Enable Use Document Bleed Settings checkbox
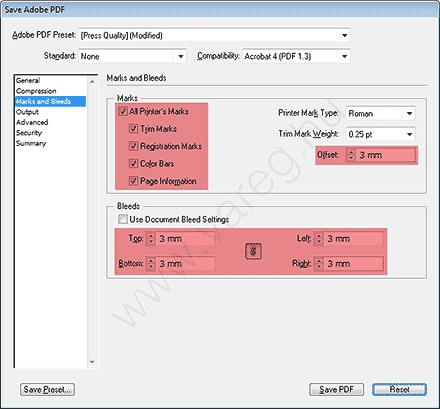Viewport: 440px width, 409px height. (123, 219)
